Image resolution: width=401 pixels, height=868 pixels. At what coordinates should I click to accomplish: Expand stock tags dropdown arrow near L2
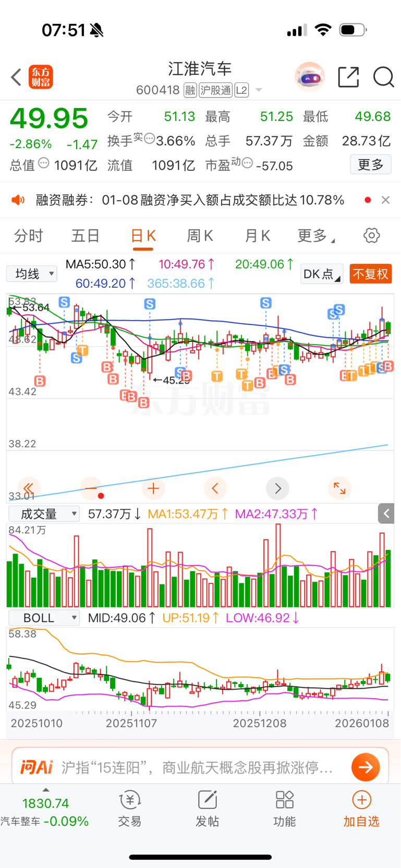(x=259, y=91)
